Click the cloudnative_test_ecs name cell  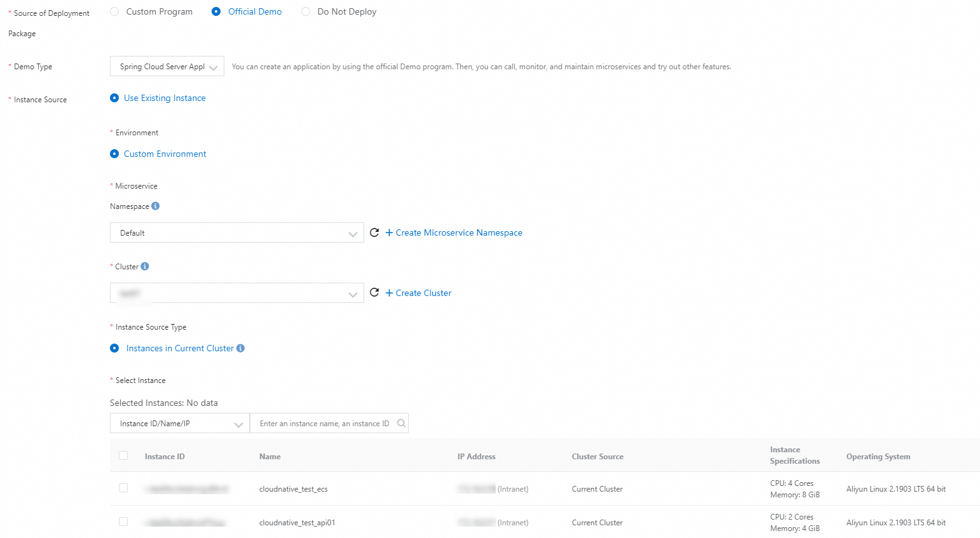[294, 489]
